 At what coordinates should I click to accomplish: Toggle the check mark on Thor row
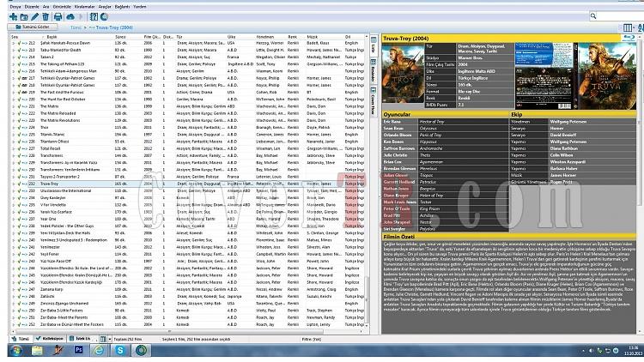point(19,128)
